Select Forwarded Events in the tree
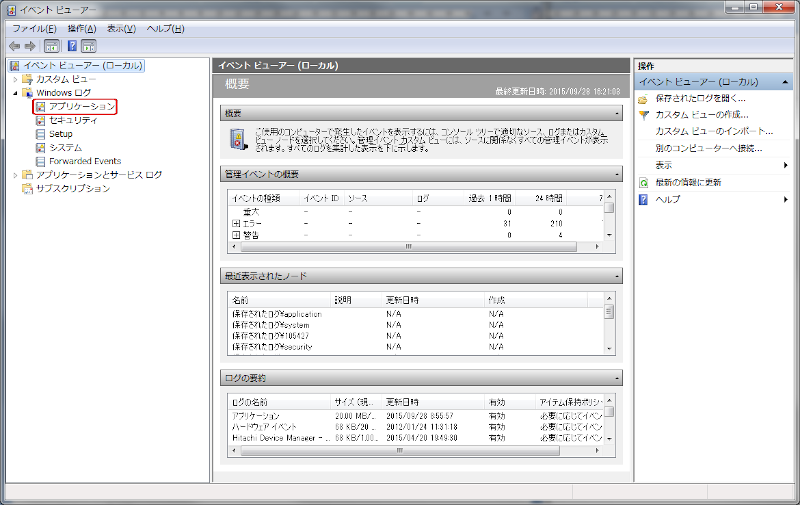 (85, 161)
